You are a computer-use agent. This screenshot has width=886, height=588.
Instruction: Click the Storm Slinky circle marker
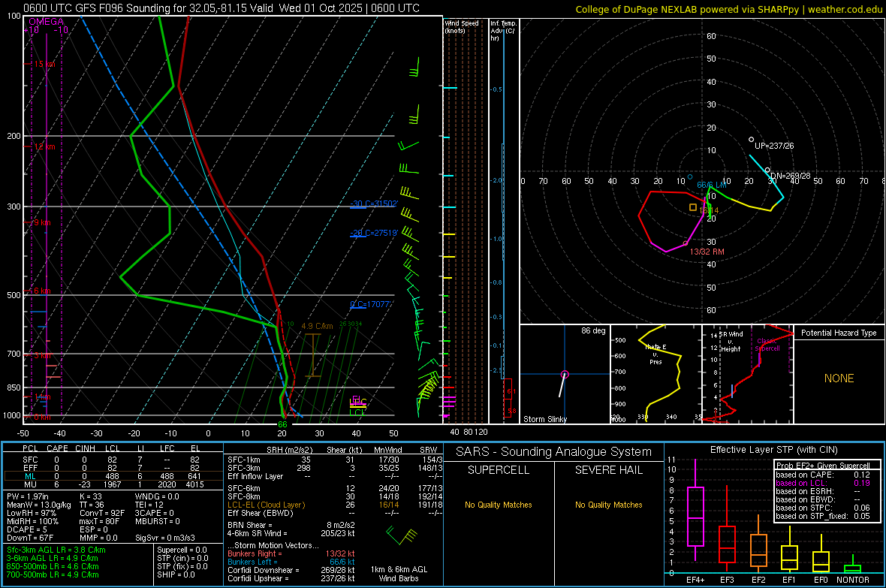point(565,374)
